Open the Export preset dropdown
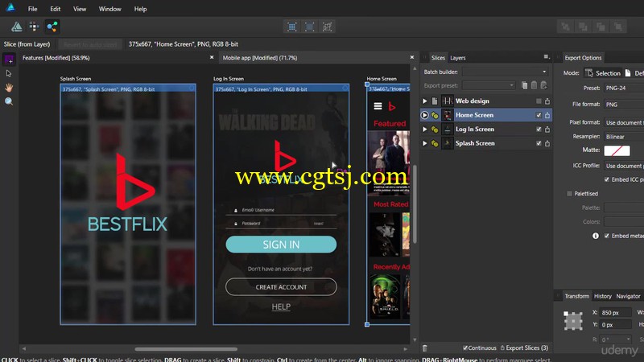644x362 pixels. coord(489,85)
